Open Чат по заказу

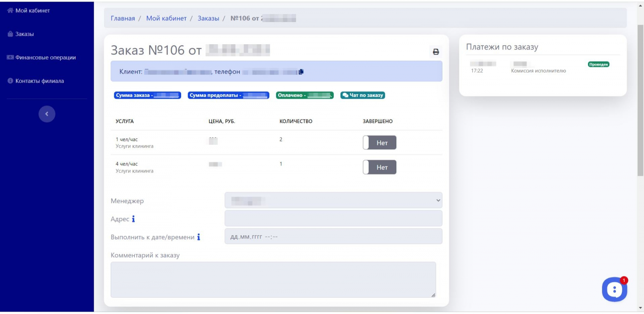(363, 95)
